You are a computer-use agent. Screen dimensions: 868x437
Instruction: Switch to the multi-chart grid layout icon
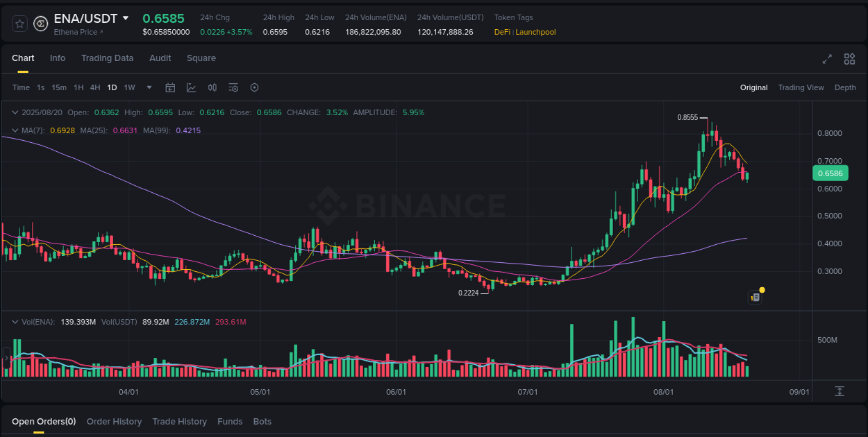[x=849, y=60]
